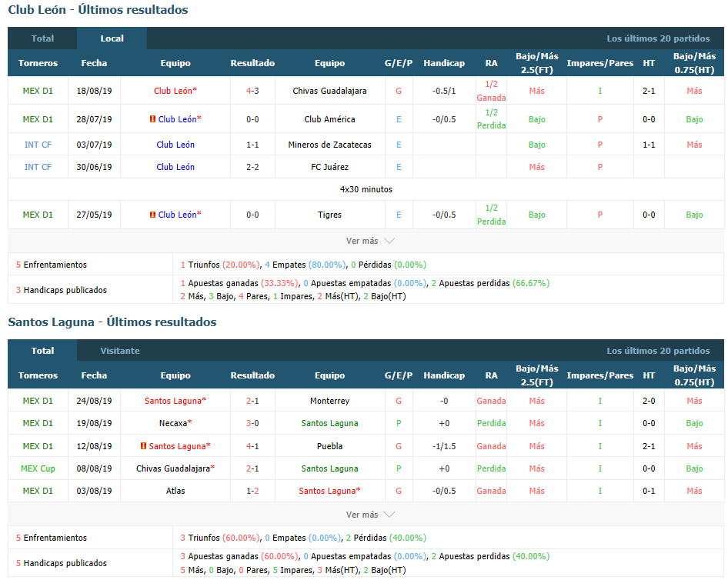Viewport: 728px width, 580px height.
Task: Open Puebla team link
Action: [x=329, y=446]
